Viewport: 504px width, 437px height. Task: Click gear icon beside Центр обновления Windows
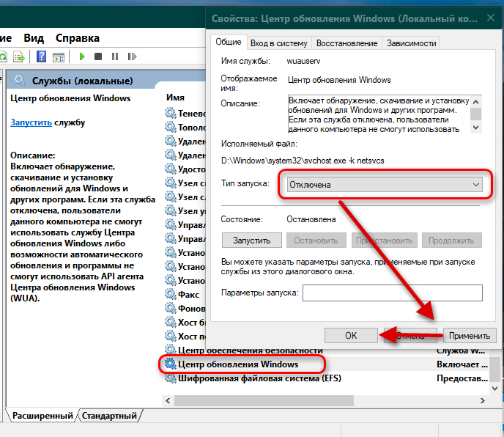(x=171, y=364)
